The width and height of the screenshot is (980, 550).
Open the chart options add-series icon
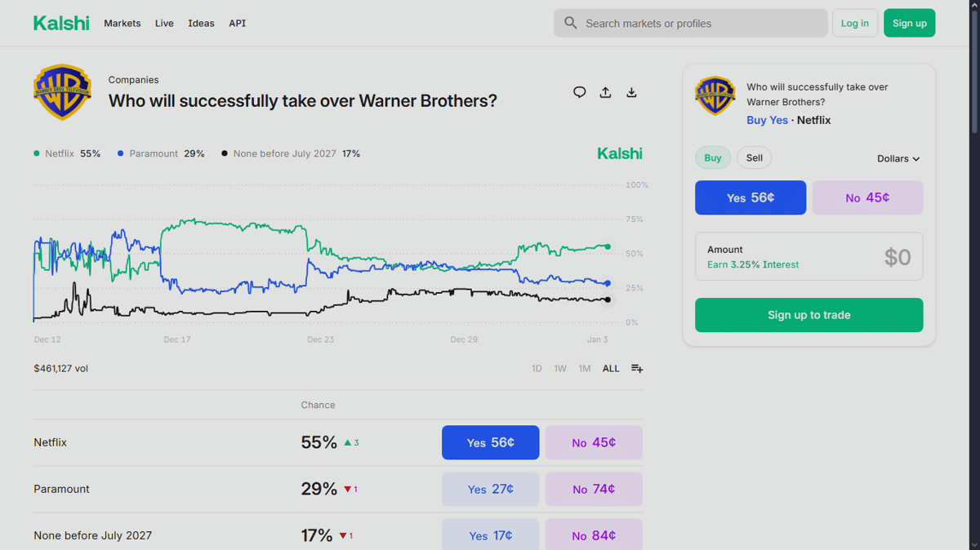tap(637, 369)
